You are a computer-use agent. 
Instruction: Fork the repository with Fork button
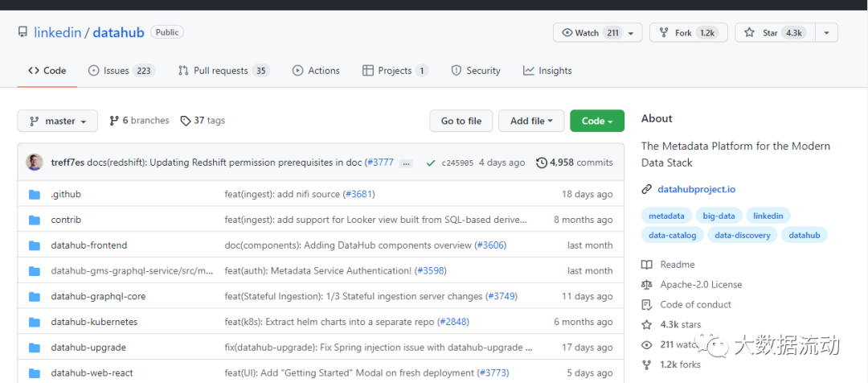pos(688,33)
